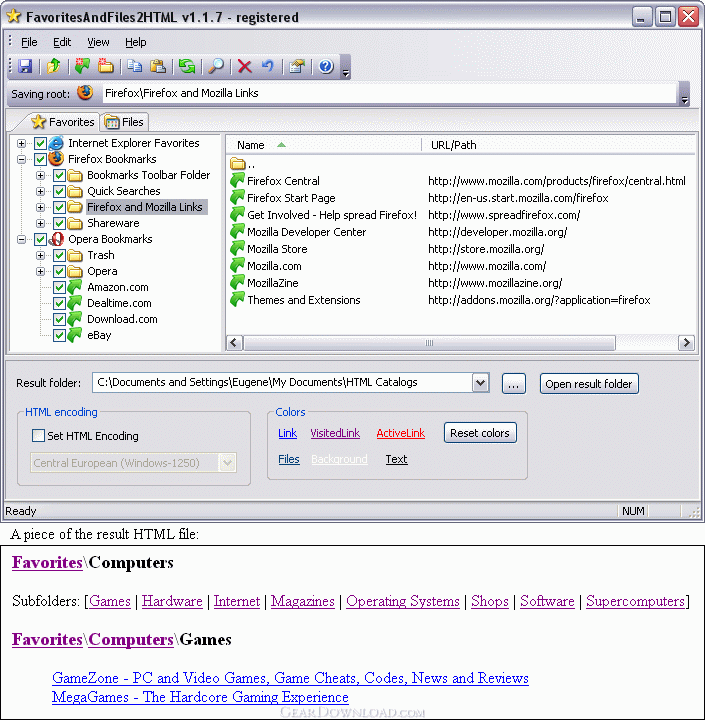
Task: Open the File menu
Action: tap(29, 42)
